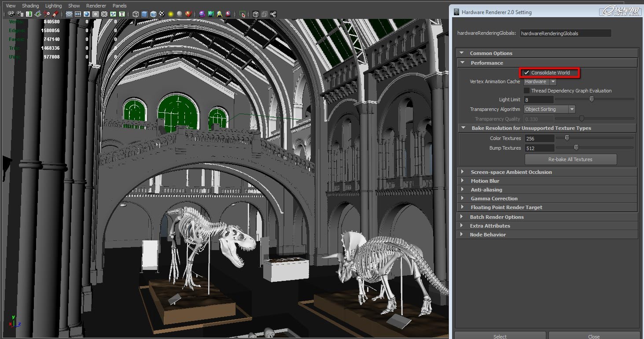Toggle the Grid display icon
The height and width of the screenshot is (339, 644).
[x=69, y=14]
